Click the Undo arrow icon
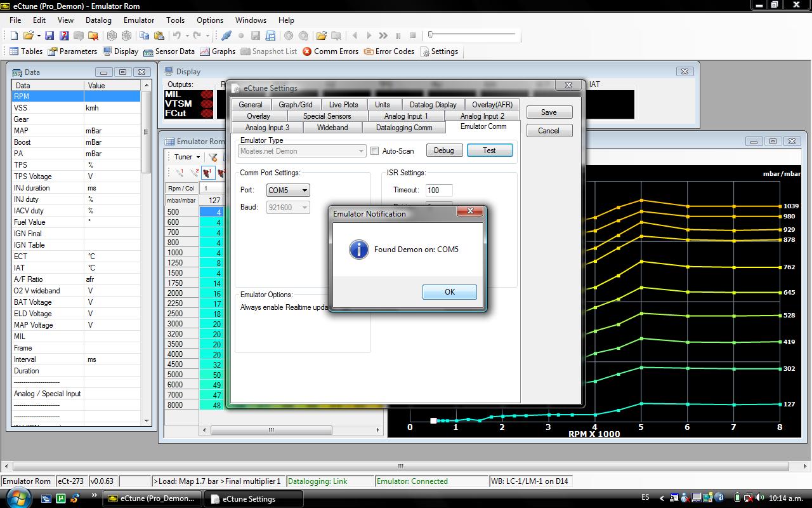 click(x=177, y=36)
